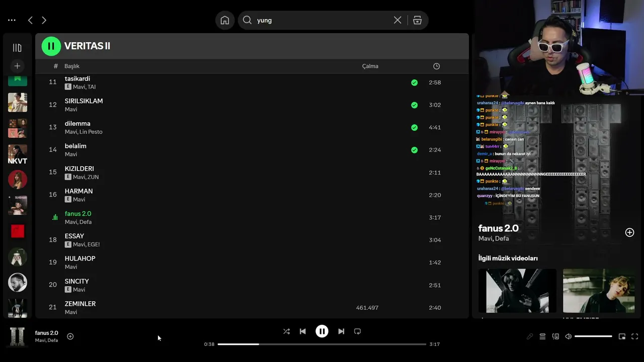Open the lyrics microphone icon

click(x=529, y=336)
